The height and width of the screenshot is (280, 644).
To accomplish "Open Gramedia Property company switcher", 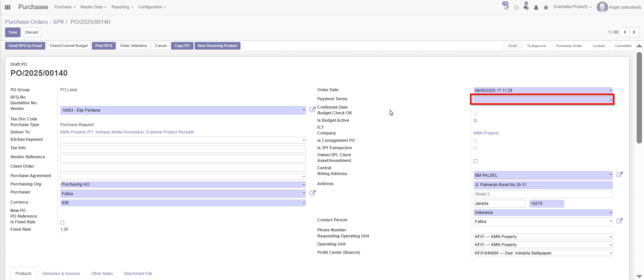I will (x=572, y=7).
